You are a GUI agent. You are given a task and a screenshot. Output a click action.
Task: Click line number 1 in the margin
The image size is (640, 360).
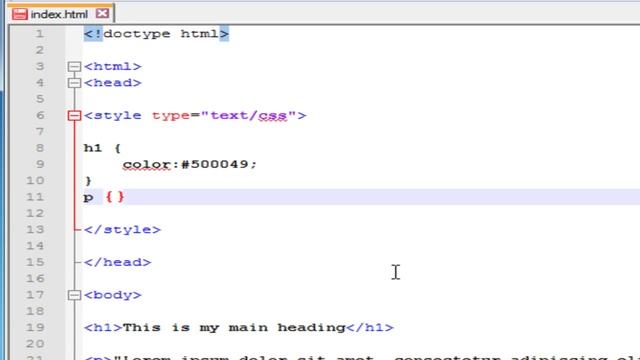[x=40, y=34]
